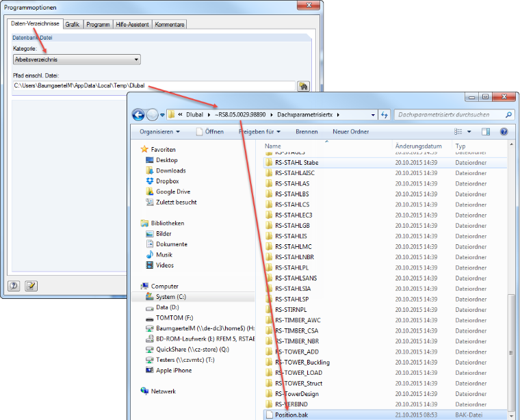
Task: Click the browse path button in Programmoptionen
Action: pyautogui.click(x=303, y=86)
